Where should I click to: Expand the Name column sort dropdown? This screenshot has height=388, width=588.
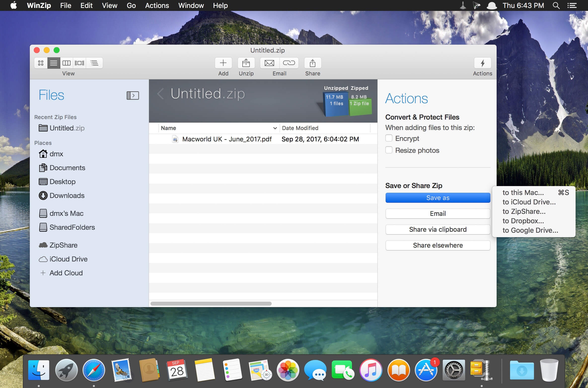[x=273, y=128]
